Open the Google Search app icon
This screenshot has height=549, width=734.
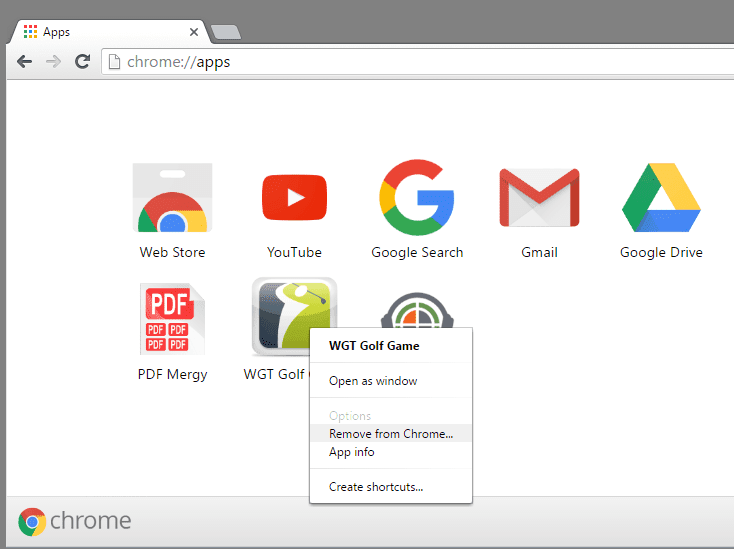coord(417,197)
